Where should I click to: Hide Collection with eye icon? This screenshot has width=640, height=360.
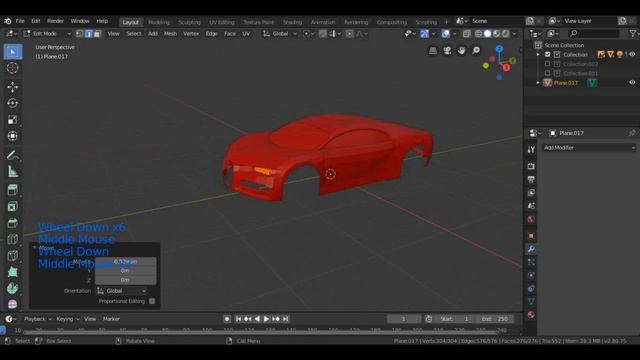(x=632, y=54)
